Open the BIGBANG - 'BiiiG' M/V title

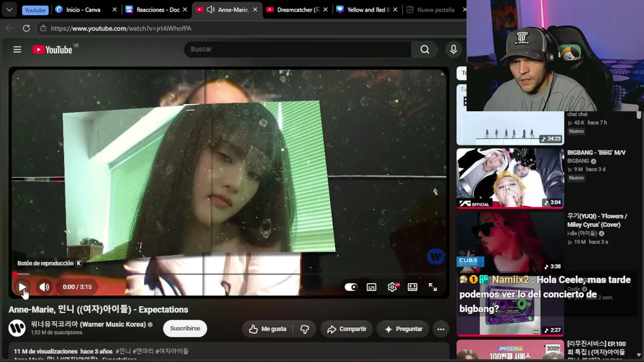597,152
